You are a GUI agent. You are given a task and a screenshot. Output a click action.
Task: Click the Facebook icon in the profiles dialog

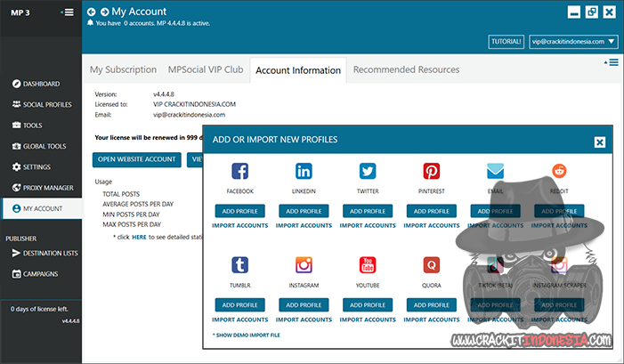pos(240,172)
